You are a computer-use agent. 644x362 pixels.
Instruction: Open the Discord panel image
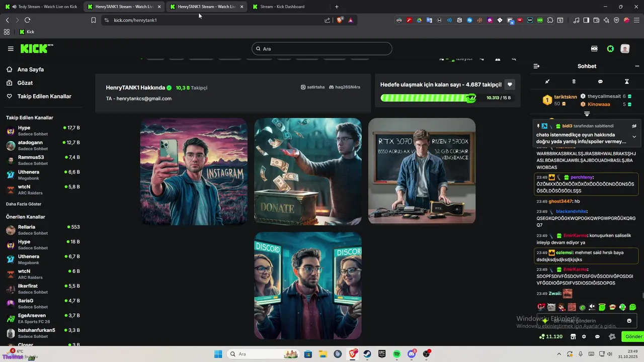(x=308, y=286)
